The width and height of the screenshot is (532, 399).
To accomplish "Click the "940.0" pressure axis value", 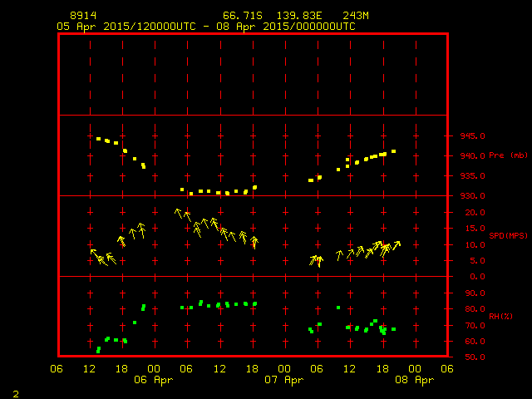I will 472,156.
